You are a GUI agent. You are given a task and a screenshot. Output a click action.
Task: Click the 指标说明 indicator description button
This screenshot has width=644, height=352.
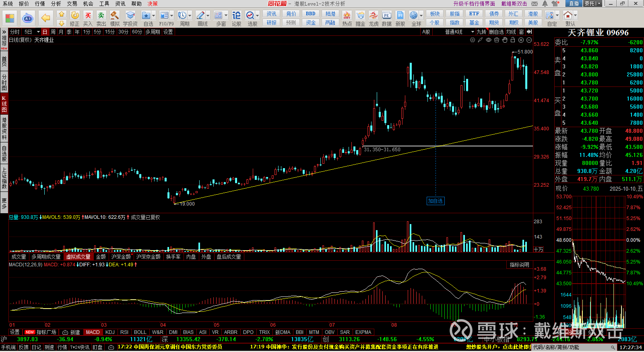[519, 265]
